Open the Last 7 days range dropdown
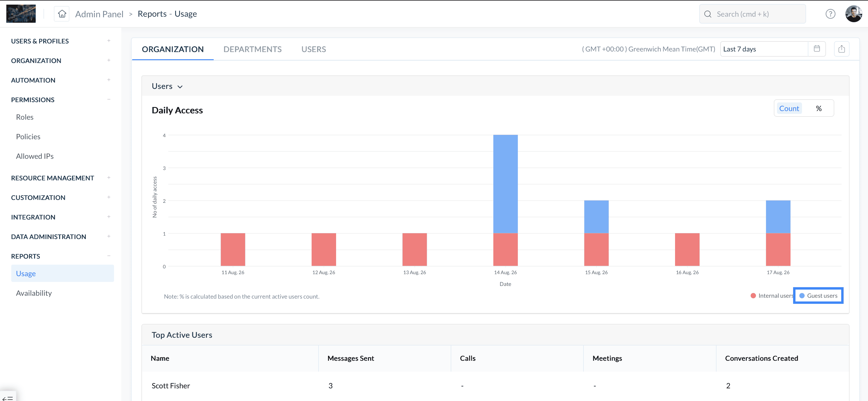868x401 pixels. pos(764,49)
